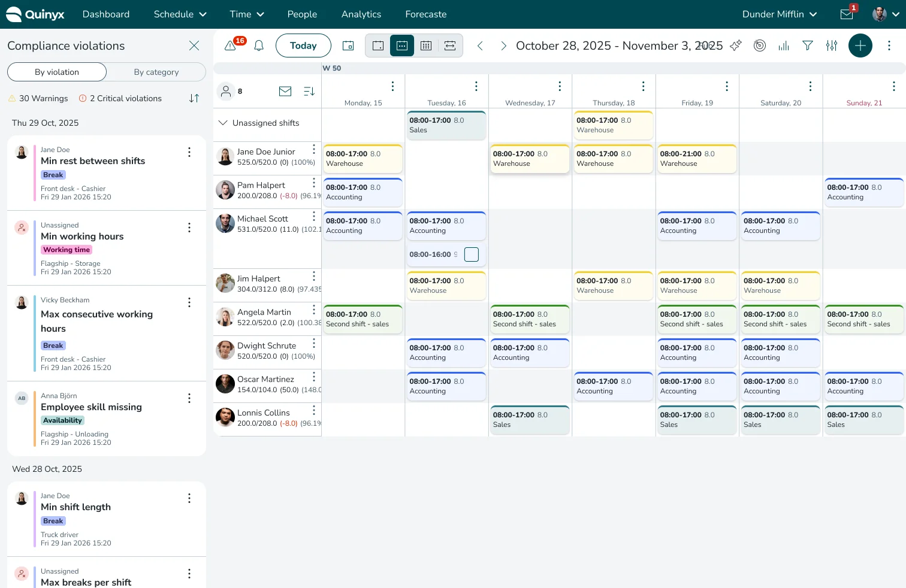Viewport: 906px width, 588px height.
Task: Go to the previous week
Action: 480,46
